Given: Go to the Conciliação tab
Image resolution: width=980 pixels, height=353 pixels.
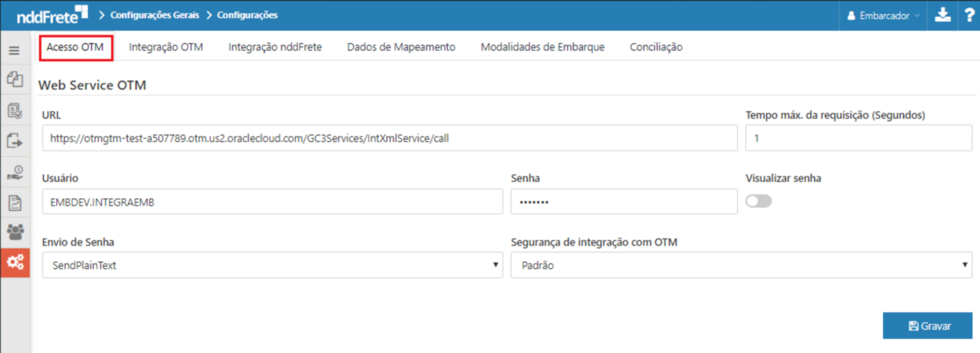Looking at the screenshot, I should (x=656, y=47).
